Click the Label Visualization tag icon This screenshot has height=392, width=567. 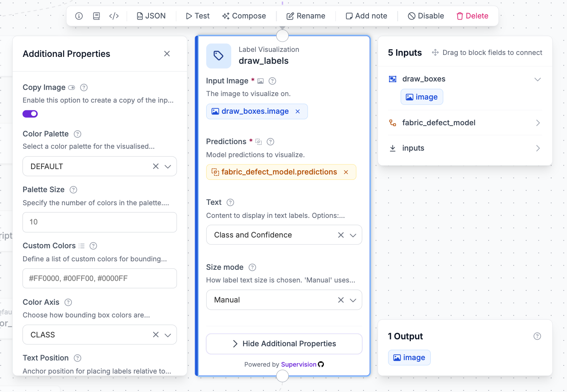[x=218, y=56]
